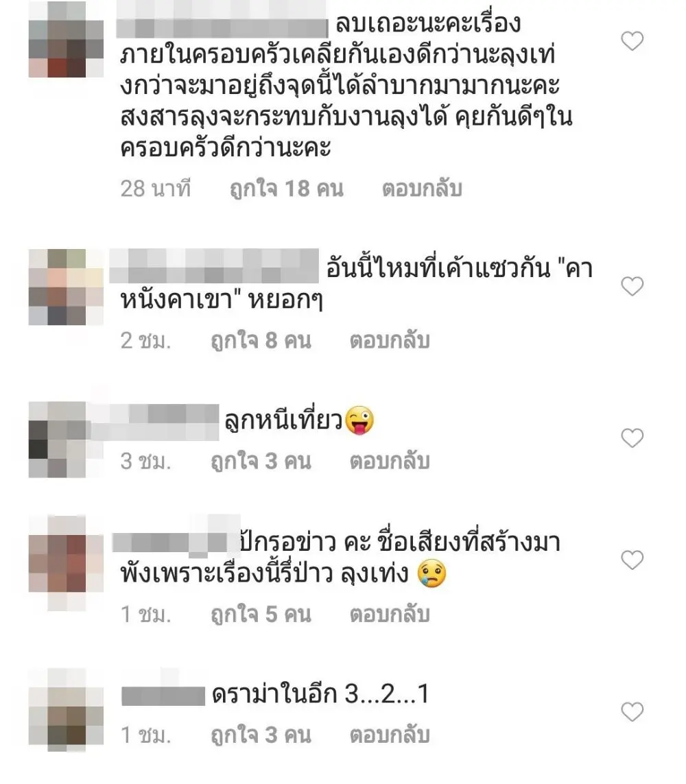Reply to the "ดราม่าในอีก 3...2...1" comment
Viewport: 686px width, 784px height.
point(390,735)
